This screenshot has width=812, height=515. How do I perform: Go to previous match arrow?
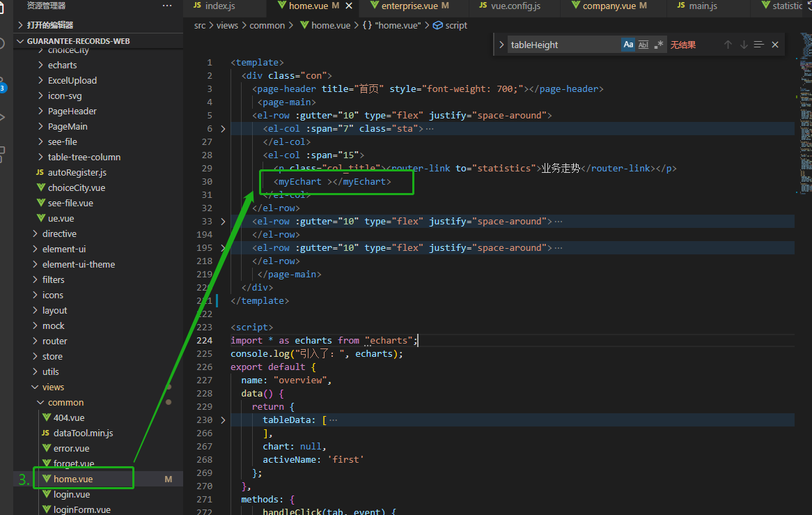pyautogui.click(x=728, y=45)
